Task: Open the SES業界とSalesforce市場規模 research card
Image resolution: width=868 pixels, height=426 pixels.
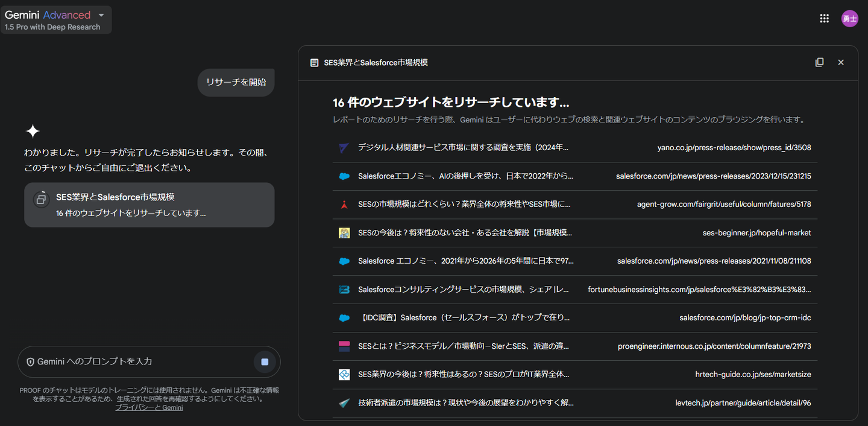Action: [149, 205]
